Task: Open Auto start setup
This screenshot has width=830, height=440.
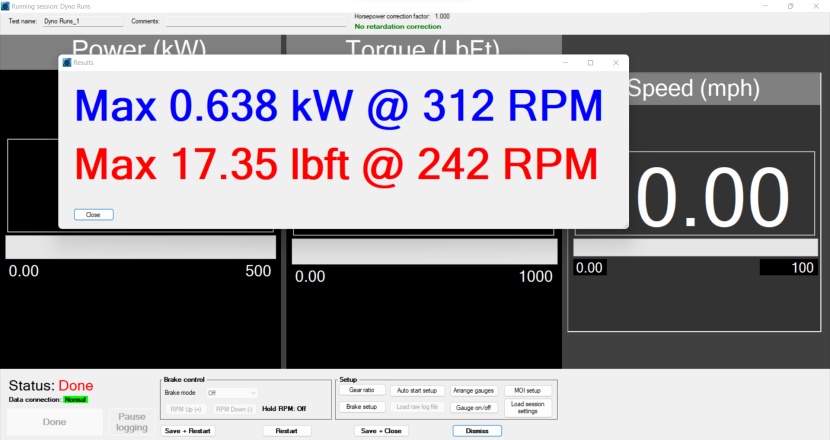Action: (x=417, y=391)
